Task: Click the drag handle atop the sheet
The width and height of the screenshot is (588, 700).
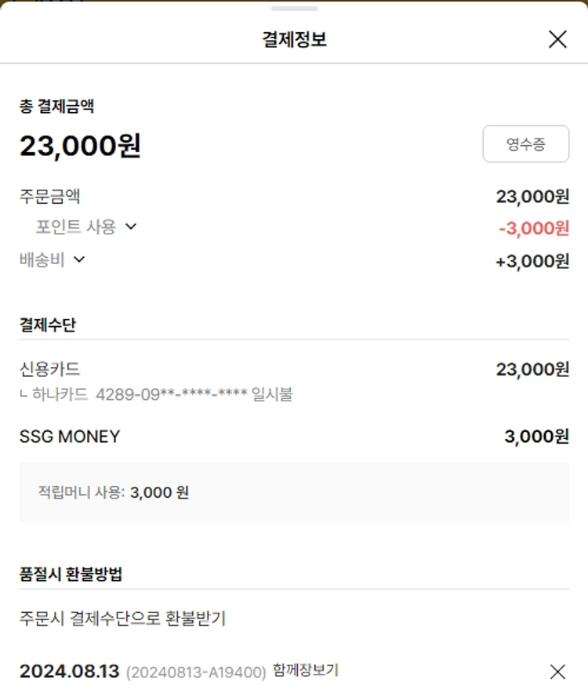Action: (294, 9)
